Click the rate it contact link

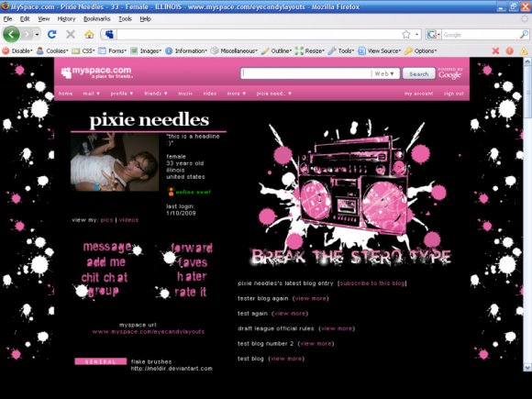(x=191, y=292)
